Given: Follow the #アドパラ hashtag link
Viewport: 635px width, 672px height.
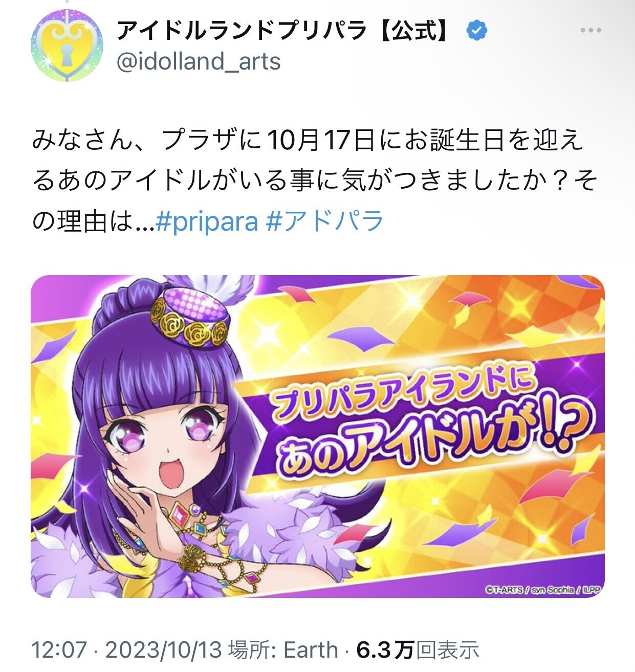Looking at the screenshot, I should pos(325,221).
